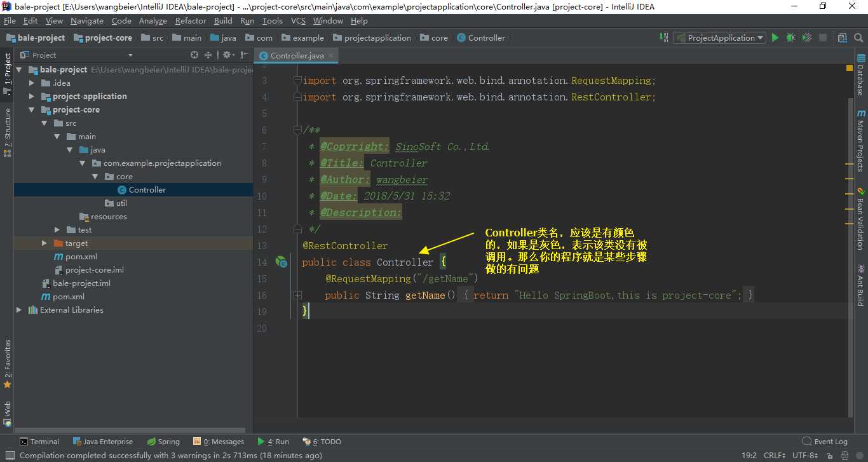
Task: Open the File menu
Action: [x=10, y=21]
